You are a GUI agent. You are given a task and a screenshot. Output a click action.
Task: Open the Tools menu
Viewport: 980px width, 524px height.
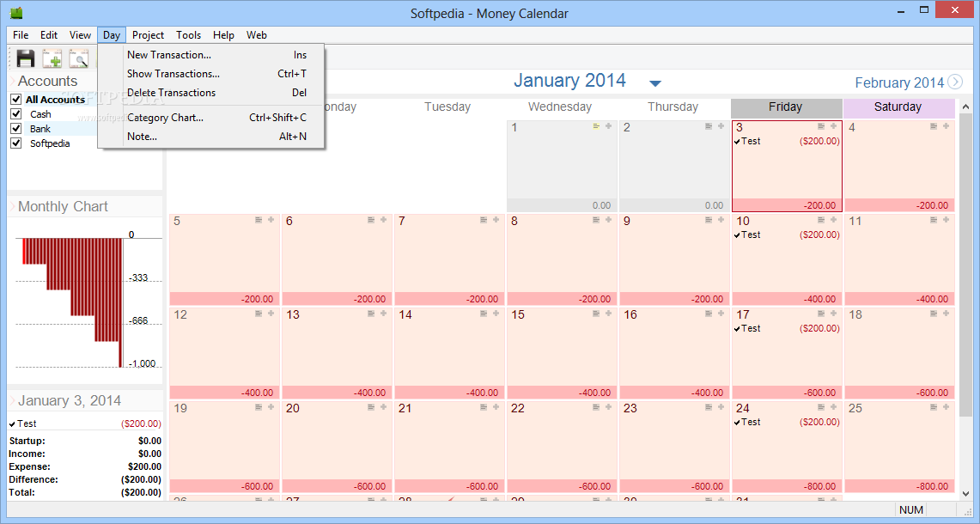[188, 35]
